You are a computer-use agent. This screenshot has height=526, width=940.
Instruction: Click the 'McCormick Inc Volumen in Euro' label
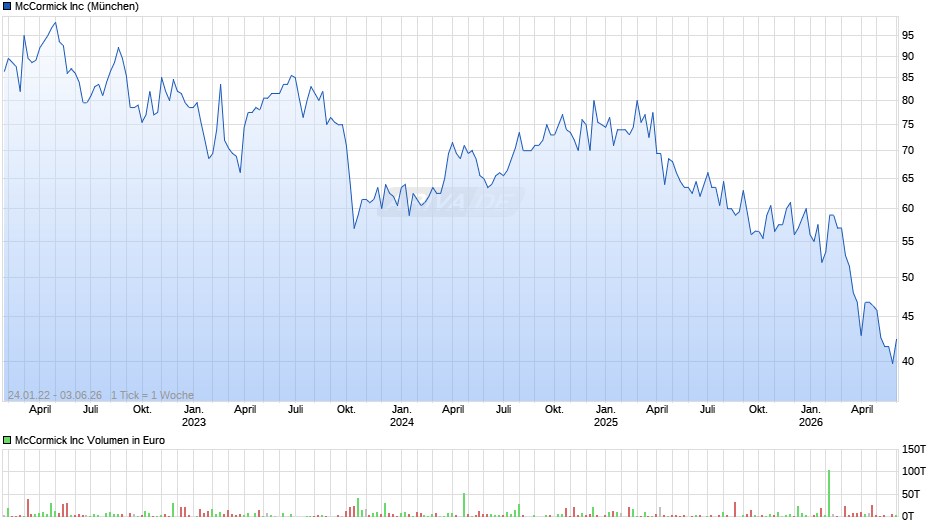tap(90, 440)
